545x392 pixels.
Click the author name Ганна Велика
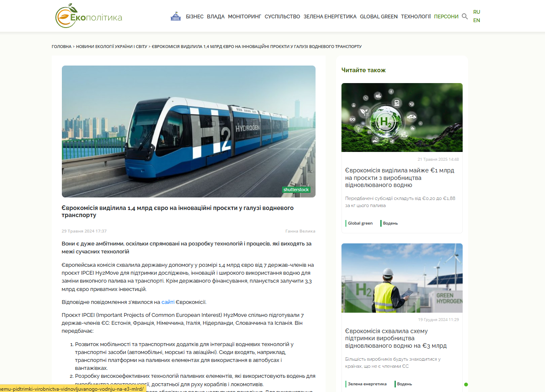[x=301, y=231]
